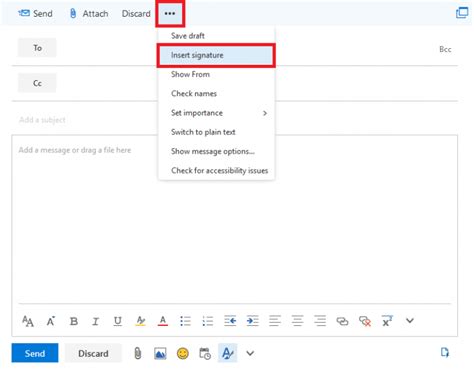Click the add-ins icon at bottom right

tap(445, 352)
